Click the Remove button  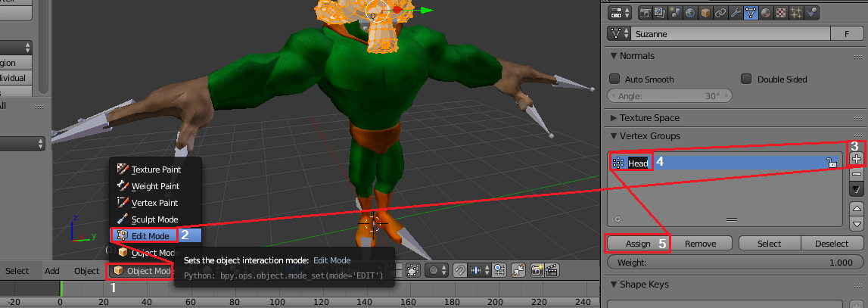[x=700, y=243]
